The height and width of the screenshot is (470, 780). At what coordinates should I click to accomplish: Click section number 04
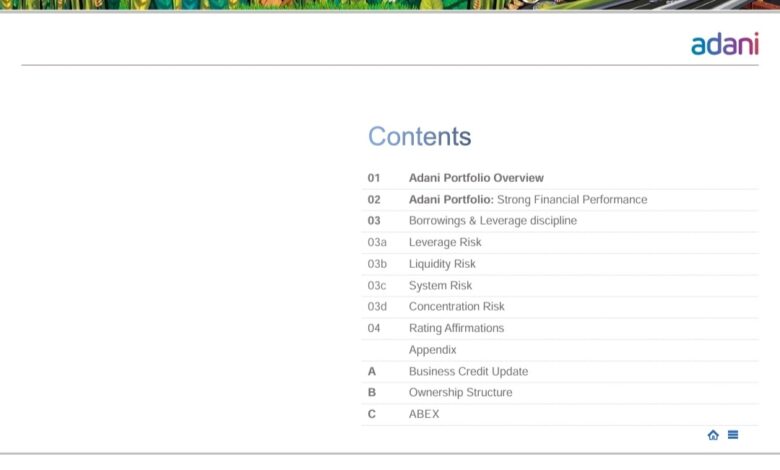tap(374, 328)
